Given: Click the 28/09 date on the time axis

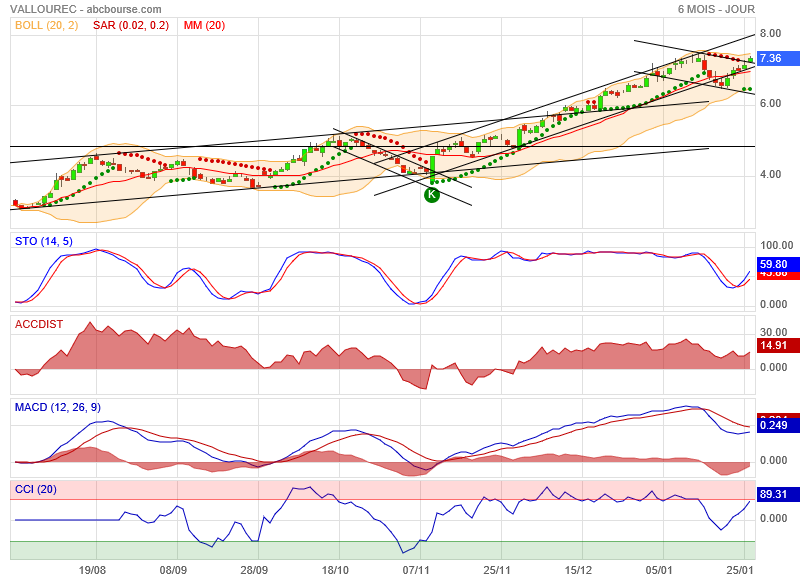Looking at the screenshot, I should (254, 570).
